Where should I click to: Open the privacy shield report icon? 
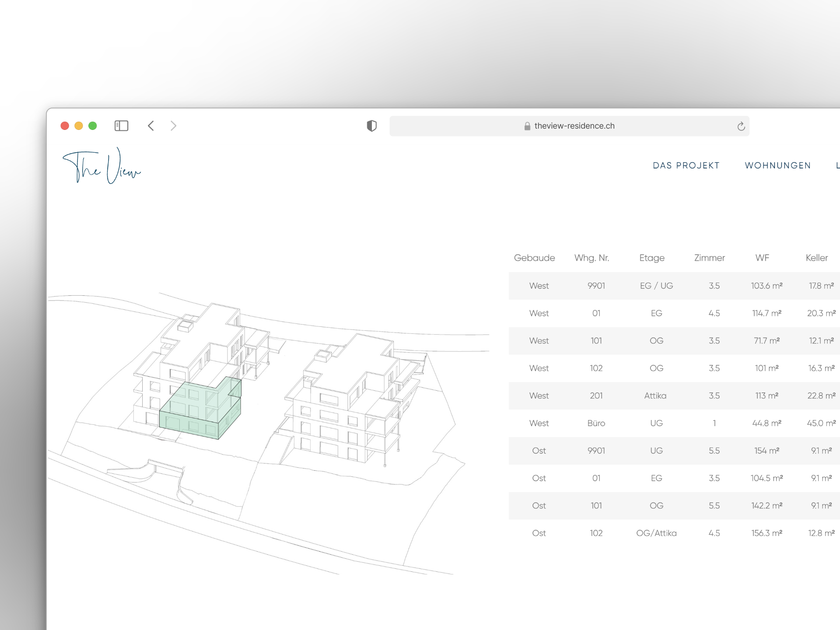point(371,126)
